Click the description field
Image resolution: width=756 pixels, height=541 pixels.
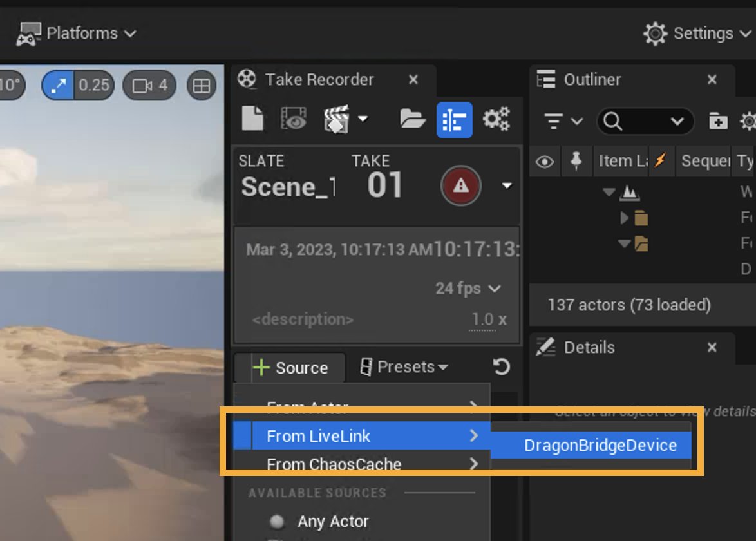pyautogui.click(x=303, y=319)
